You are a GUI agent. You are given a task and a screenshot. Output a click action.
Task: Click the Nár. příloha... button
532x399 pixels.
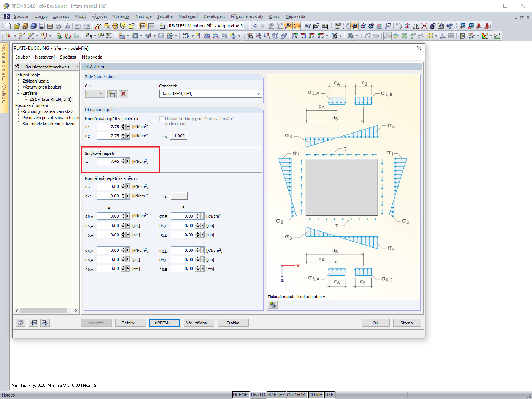tap(199, 323)
